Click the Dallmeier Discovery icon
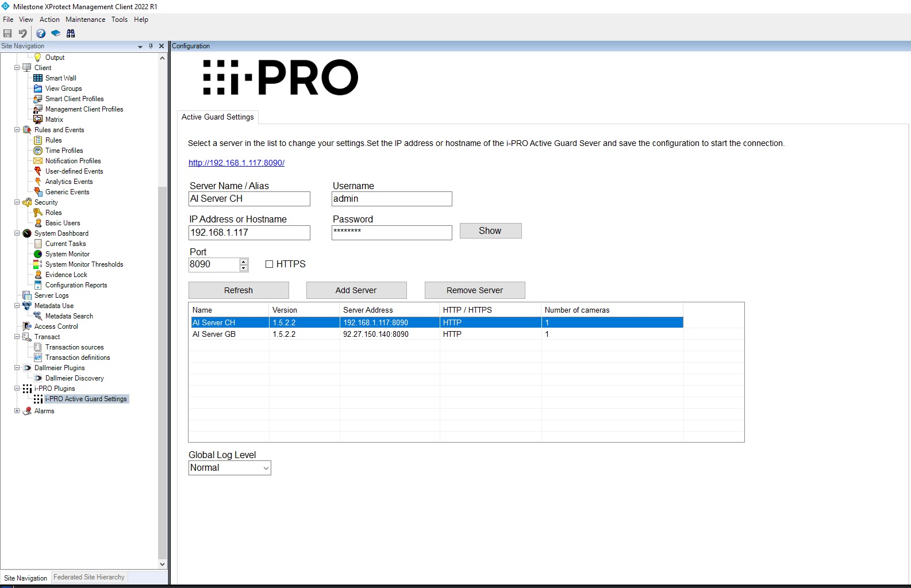911x588 pixels. point(38,378)
